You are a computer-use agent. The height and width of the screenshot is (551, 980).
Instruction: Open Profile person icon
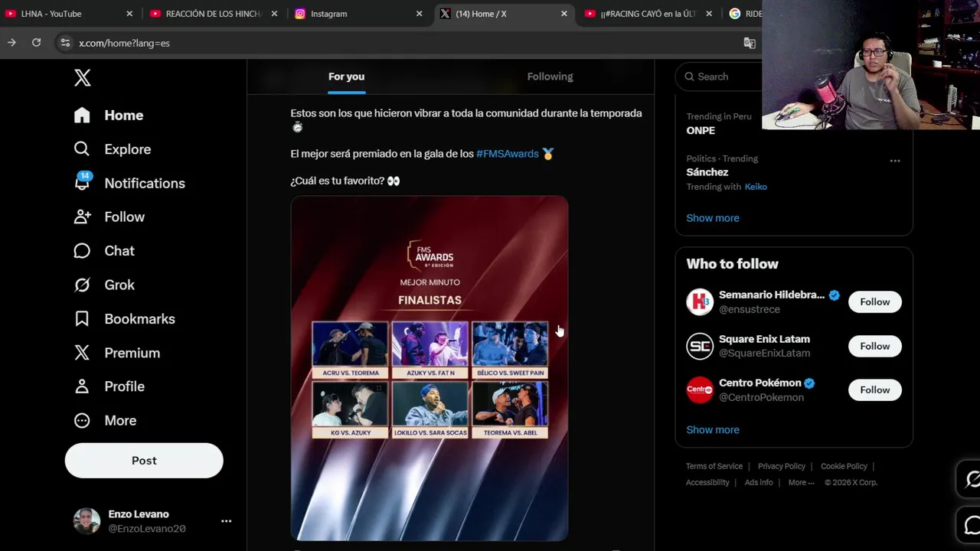[x=82, y=386]
